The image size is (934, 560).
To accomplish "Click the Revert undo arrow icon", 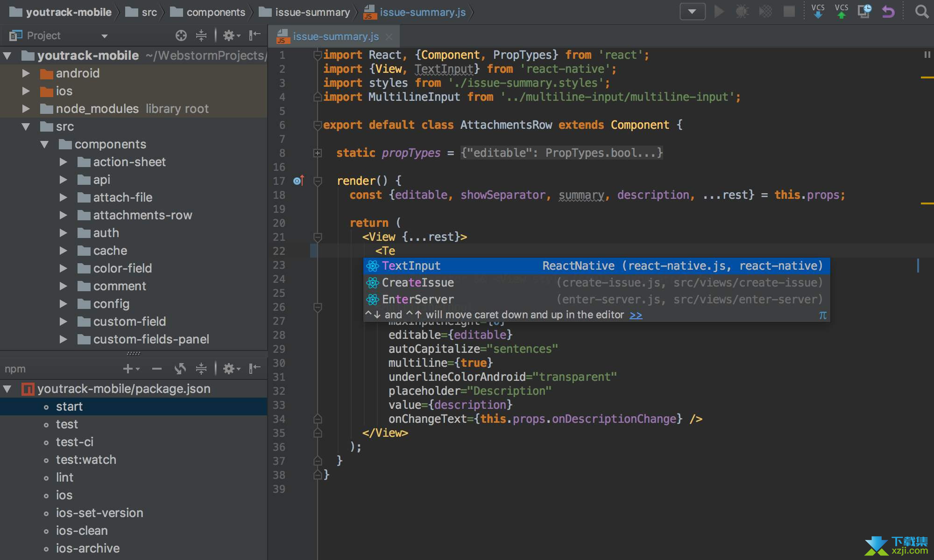I will [888, 12].
